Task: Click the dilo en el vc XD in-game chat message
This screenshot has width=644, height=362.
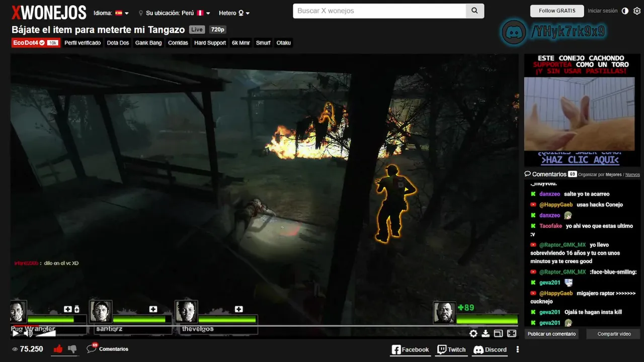Action: tap(61, 263)
